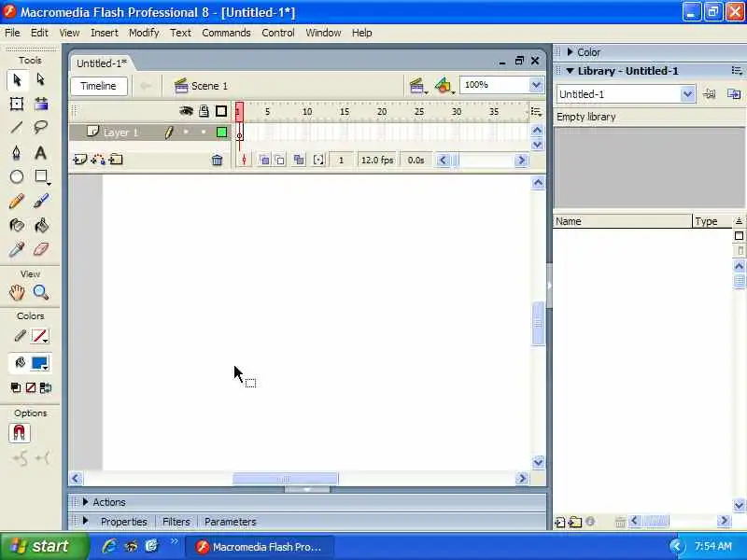Click the Windows start button

pos(44,546)
